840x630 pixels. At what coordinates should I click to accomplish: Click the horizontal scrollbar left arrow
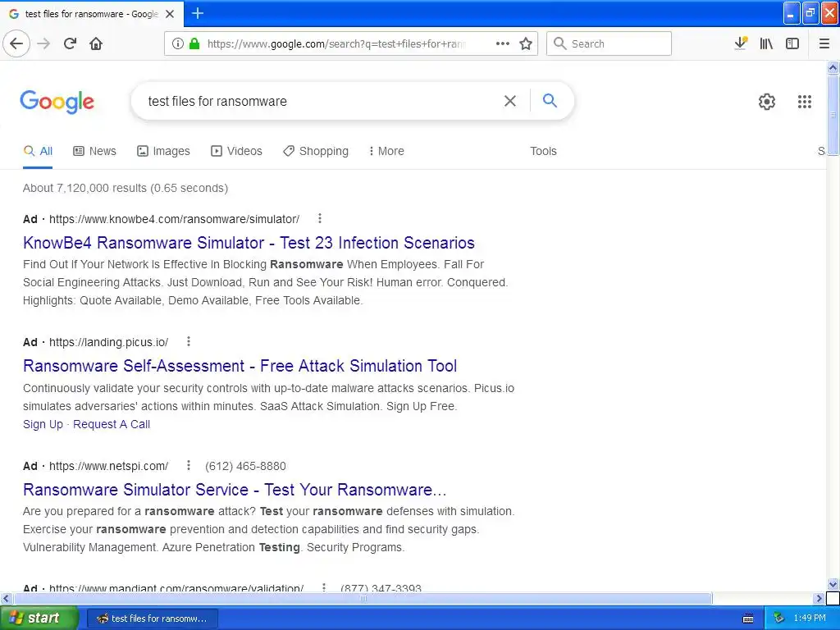click(7, 598)
